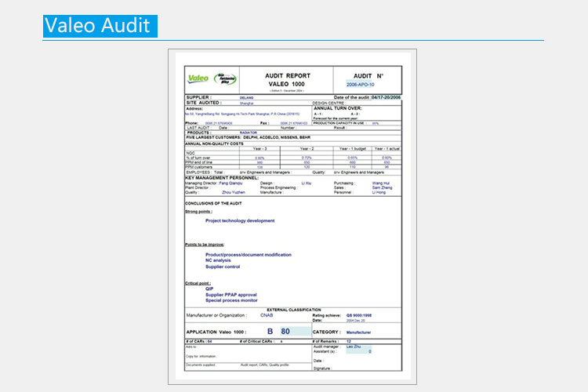Click the 'CNAB' organization value
This screenshot has width=588, height=392.
[267, 315]
